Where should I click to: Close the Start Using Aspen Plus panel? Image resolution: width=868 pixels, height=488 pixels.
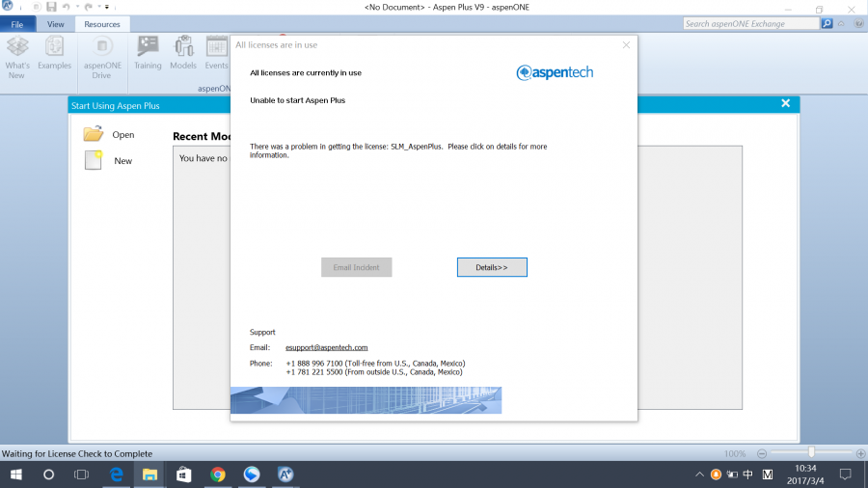pos(785,103)
